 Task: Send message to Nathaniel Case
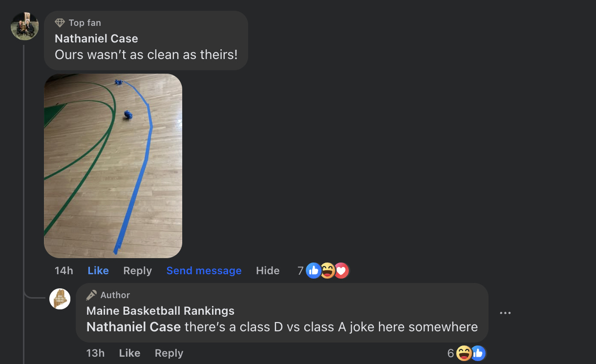(204, 271)
